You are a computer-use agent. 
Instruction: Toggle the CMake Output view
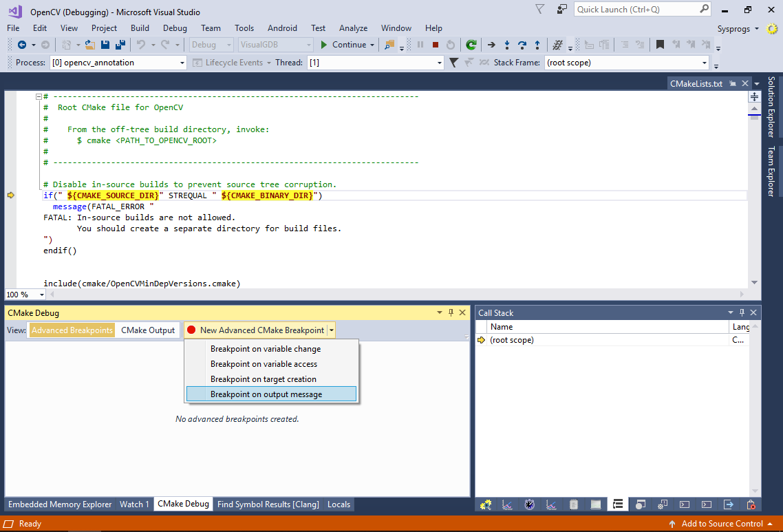point(148,330)
